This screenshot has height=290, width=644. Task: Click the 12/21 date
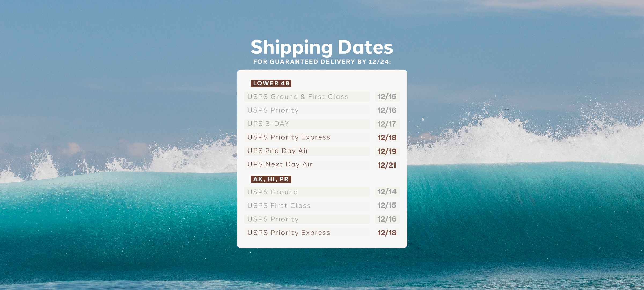click(387, 165)
